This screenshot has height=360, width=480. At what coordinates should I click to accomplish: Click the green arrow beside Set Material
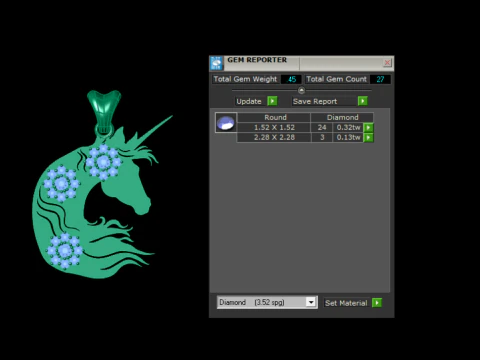(x=377, y=303)
